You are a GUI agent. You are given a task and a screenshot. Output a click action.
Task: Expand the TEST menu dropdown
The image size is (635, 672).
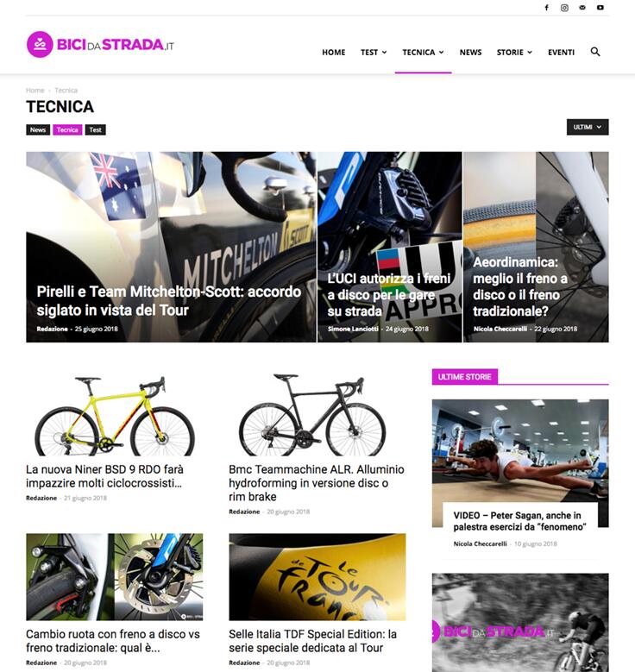click(x=374, y=53)
